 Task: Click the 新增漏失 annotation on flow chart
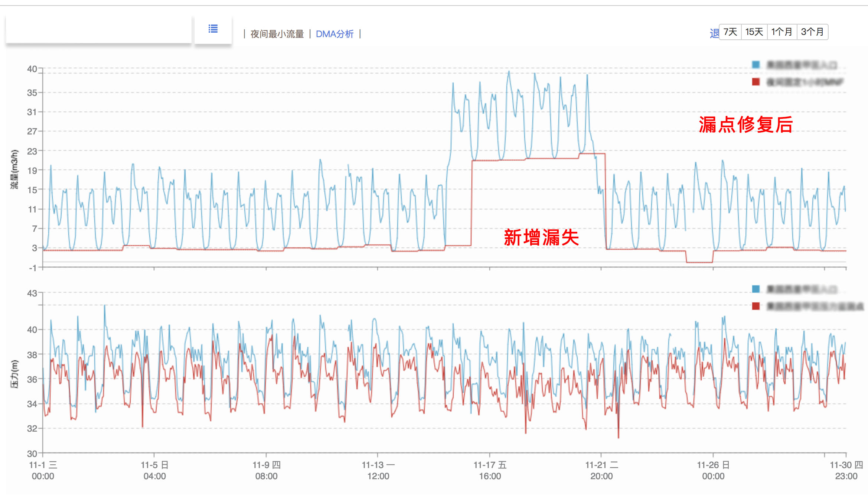(541, 237)
